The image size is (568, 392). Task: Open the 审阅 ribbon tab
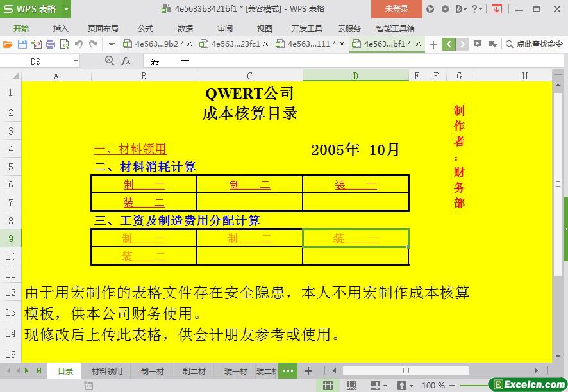[x=225, y=29]
